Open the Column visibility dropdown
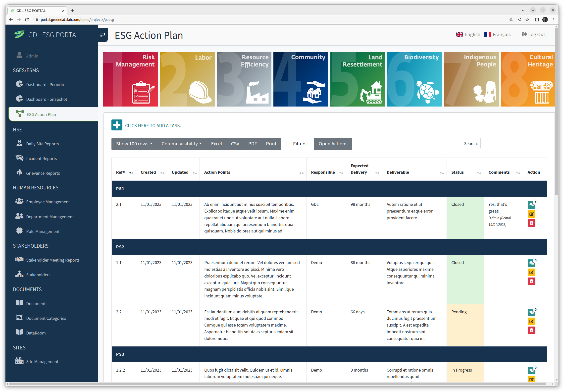Viewport: 564px width, 392px height. point(182,144)
